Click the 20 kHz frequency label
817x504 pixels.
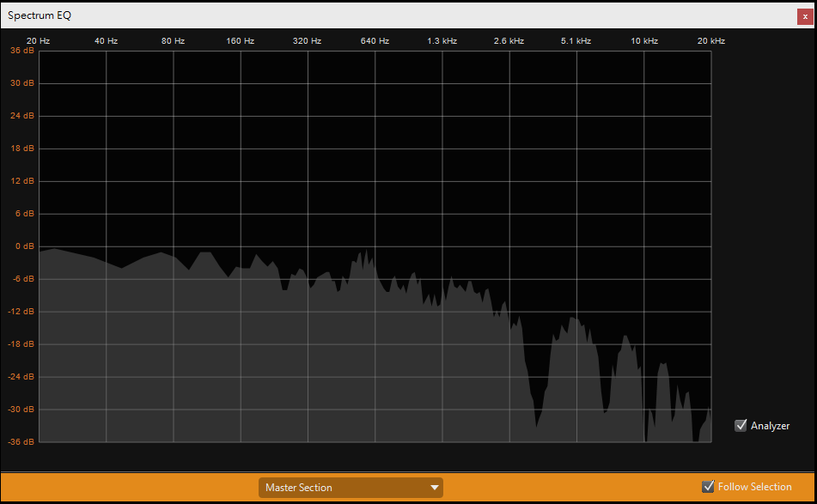tap(710, 40)
